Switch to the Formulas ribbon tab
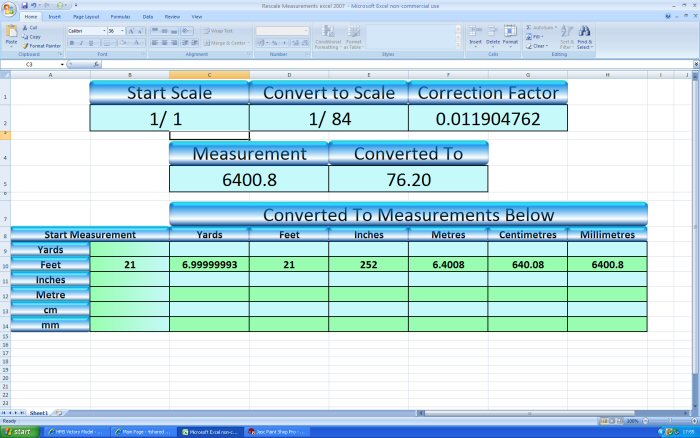 [121, 17]
